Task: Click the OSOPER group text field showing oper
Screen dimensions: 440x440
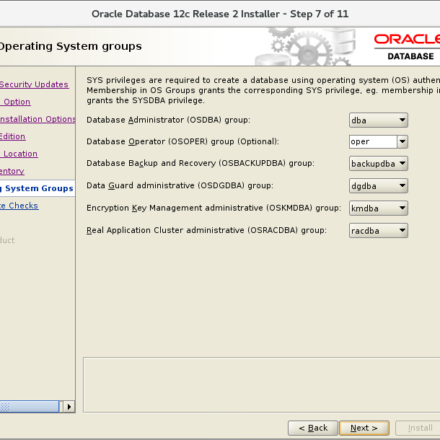Action: tap(373, 142)
